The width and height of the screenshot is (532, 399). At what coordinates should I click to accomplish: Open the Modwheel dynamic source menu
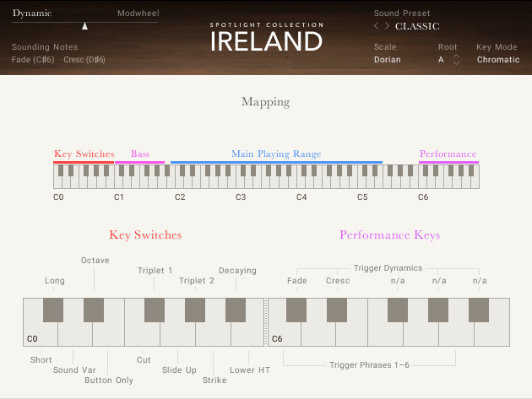point(138,13)
